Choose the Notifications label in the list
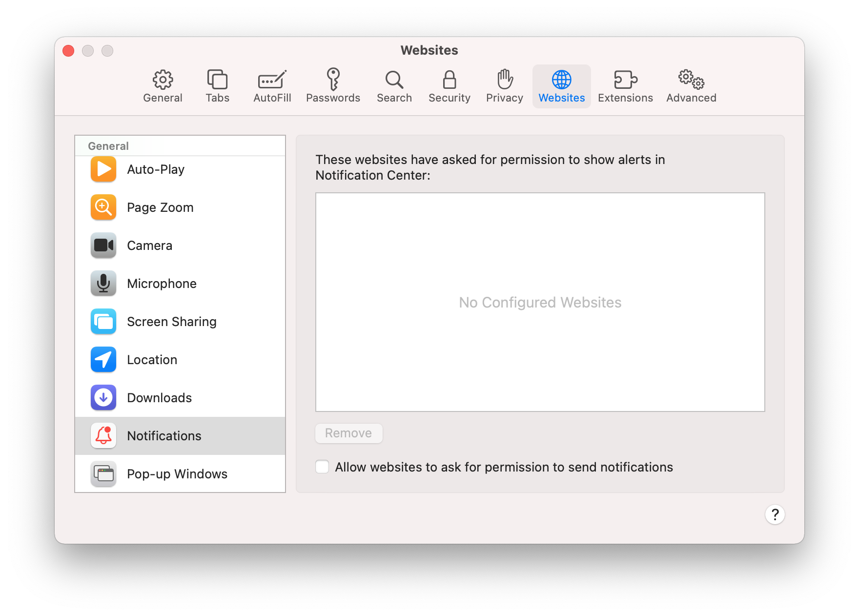The width and height of the screenshot is (859, 616). pos(164,436)
